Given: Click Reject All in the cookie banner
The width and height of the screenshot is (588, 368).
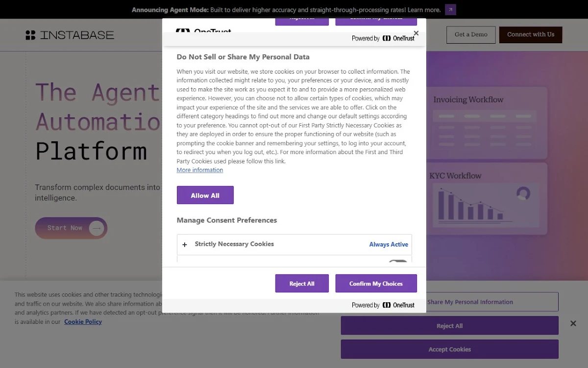Looking at the screenshot, I should 450,326.
